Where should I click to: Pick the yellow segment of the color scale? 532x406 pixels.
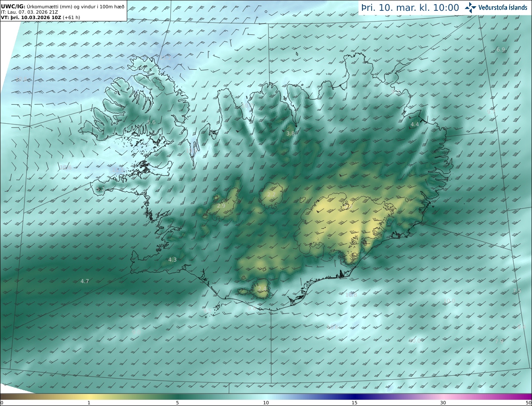[89, 397]
